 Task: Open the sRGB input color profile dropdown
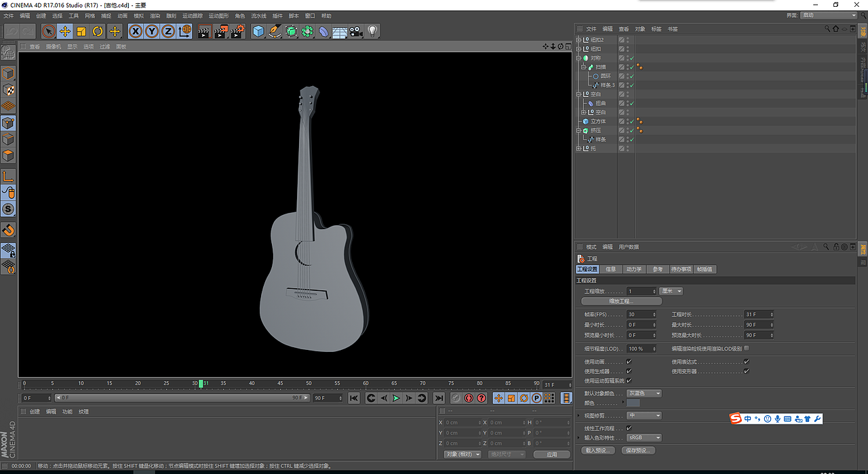[x=644, y=437]
